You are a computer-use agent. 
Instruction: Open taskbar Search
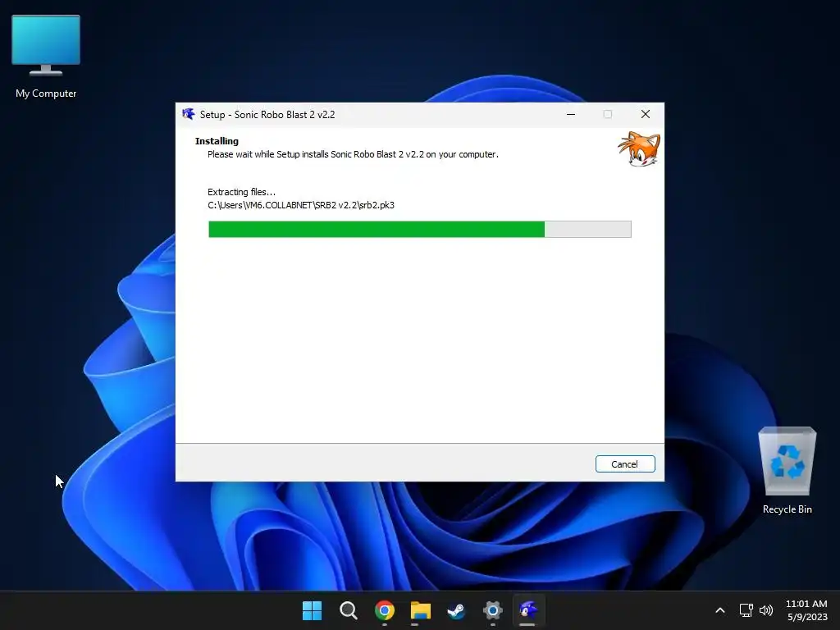348,610
